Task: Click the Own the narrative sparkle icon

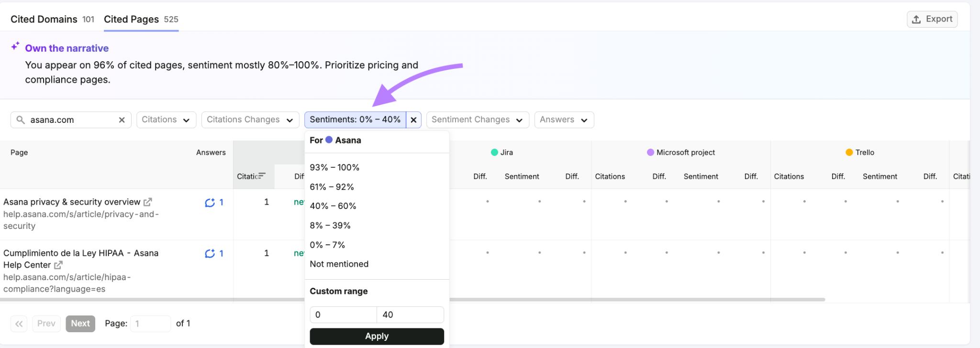Action: pyautogui.click(x=15, y=46)
